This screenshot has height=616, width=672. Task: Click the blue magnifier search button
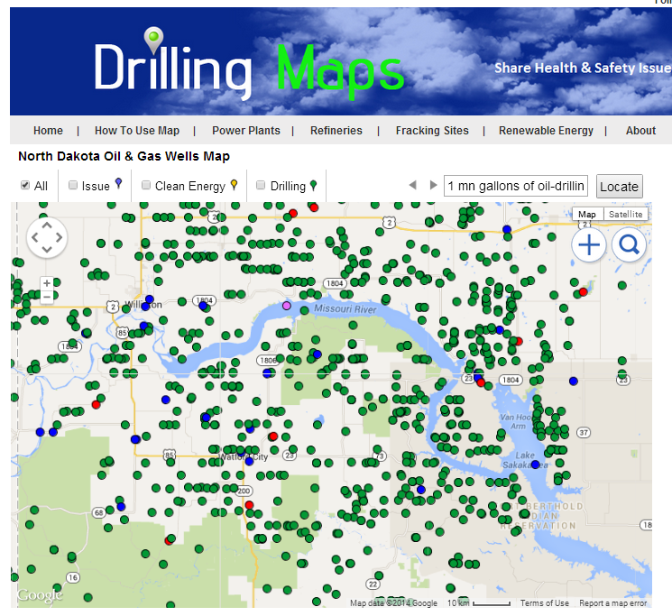point(629,245)
